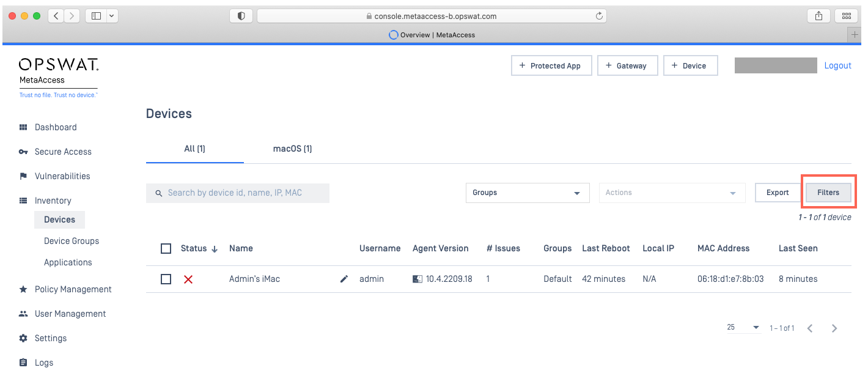Screen dimensions: 868x384
Task: Sort by the Last Seen column header
Action: 798,248
